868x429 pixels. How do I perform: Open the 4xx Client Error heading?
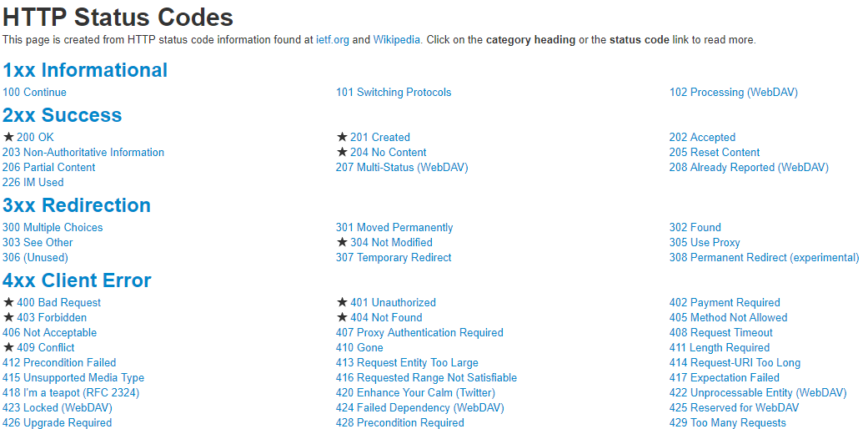point(77,280)
